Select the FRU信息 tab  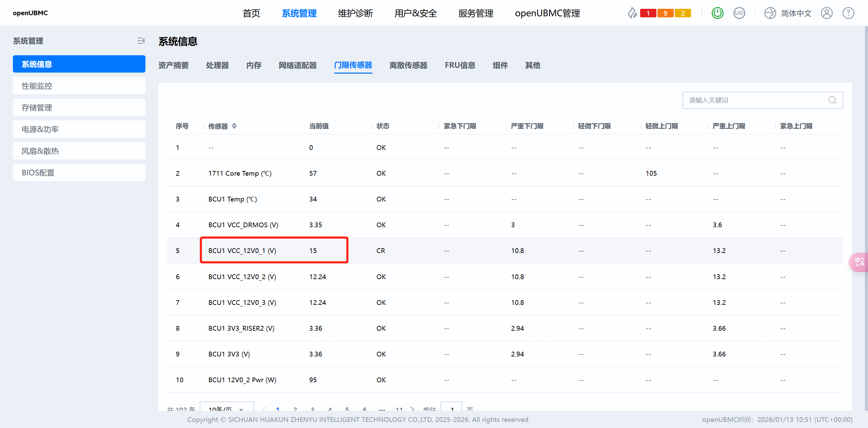(x=460, y=65)
